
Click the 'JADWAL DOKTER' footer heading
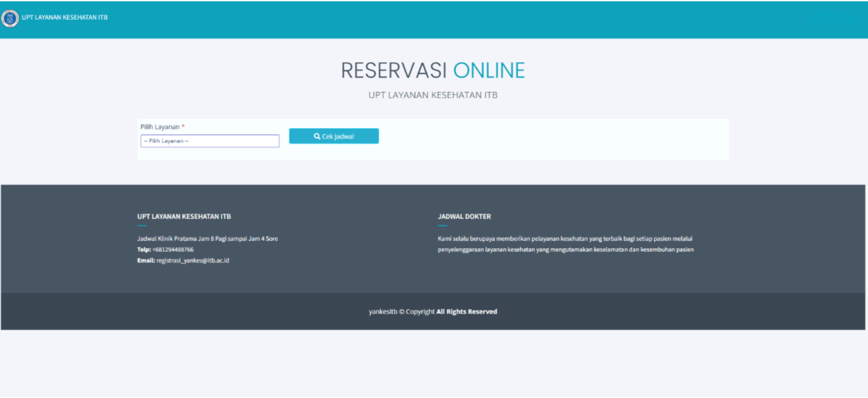(x=465, y=216)
